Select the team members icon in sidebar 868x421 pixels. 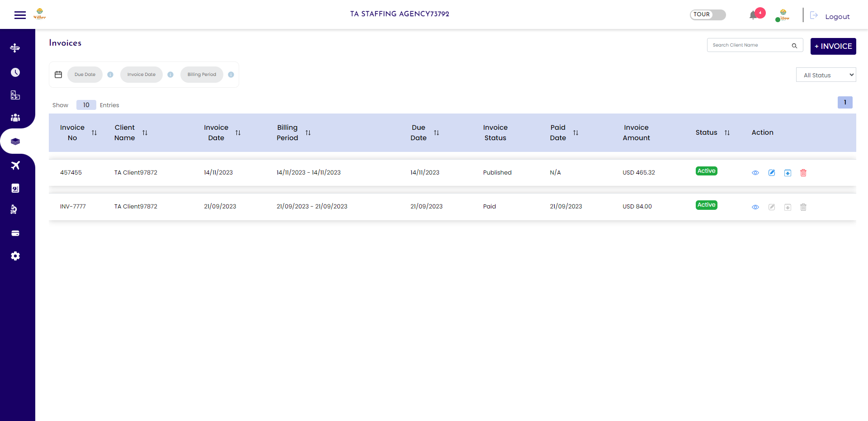pos(15,118)
